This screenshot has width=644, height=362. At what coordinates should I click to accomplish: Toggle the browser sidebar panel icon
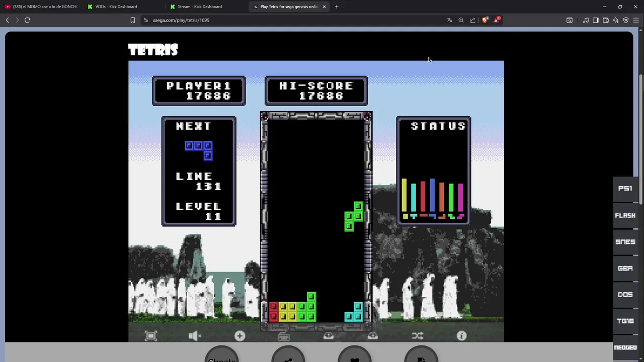click(x=596, y=20)
